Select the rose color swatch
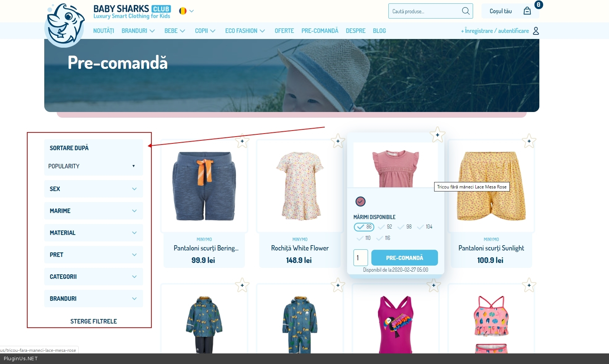The image size is (609, 364). (360, 202)
